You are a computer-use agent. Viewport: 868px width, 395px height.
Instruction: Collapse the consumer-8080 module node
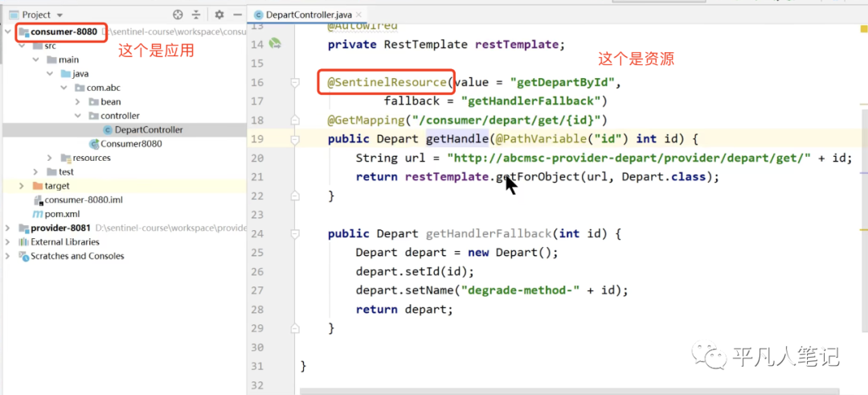click(x=7, y=32)
